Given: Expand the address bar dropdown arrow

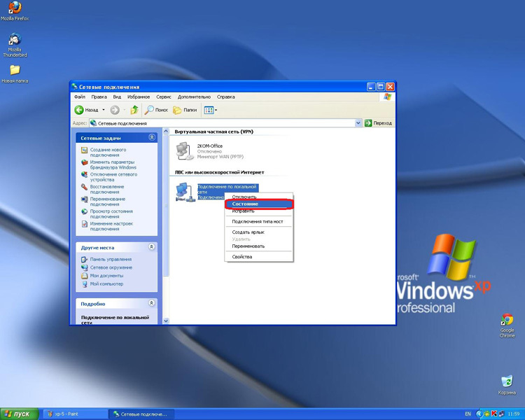Looking at the screenshot, I should pyautogui.click(x=358, y=123).
